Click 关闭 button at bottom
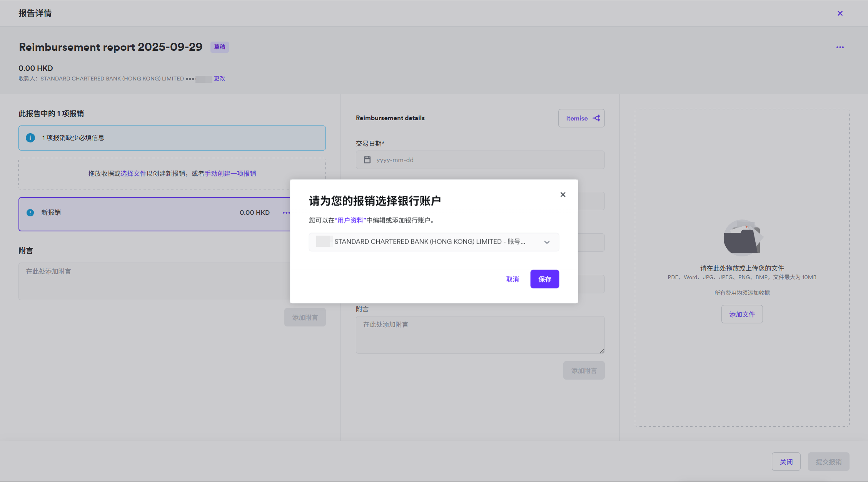The width and height of the screenshot is (868, 482). (x=786, y=462)
